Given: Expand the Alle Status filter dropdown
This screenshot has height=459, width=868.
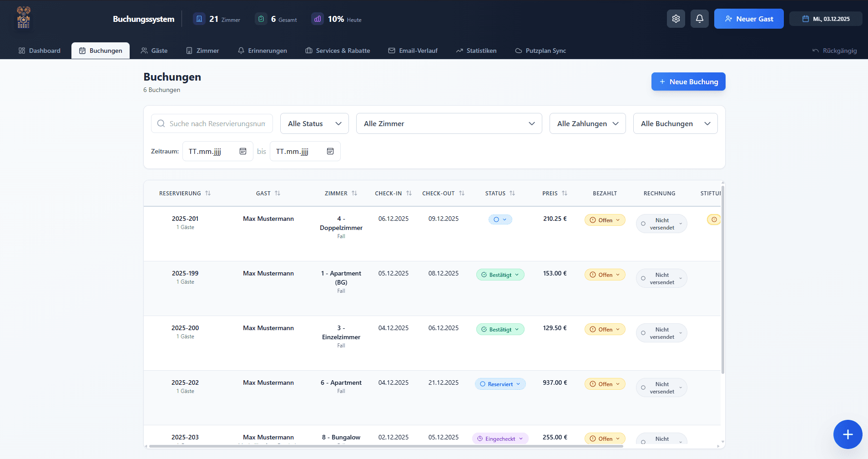Looking at the screenshot, I should point(314,123).
